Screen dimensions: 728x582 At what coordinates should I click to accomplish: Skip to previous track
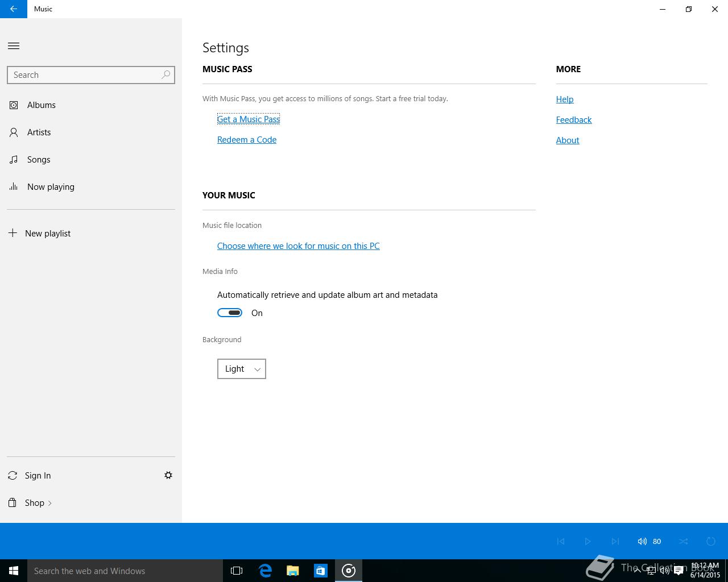561,541
